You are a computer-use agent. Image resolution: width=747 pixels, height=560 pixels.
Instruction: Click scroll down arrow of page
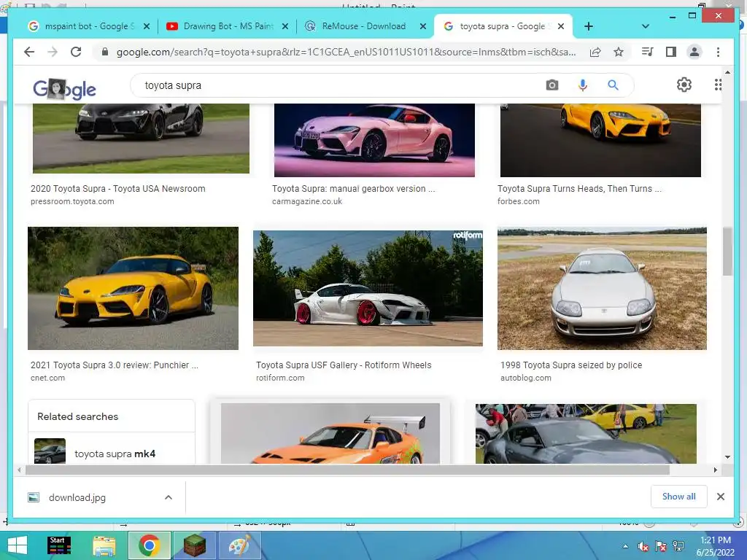pyautogui.click(x=727, y=457)
